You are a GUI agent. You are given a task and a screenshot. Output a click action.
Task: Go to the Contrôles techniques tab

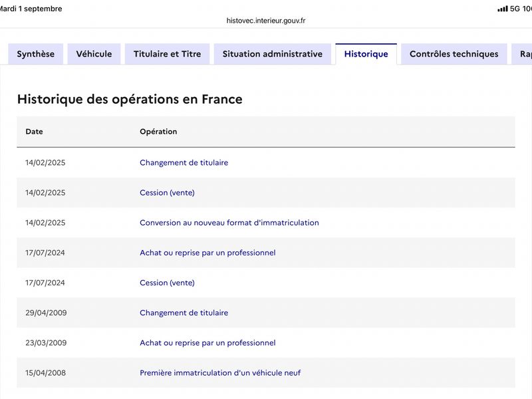454,54
